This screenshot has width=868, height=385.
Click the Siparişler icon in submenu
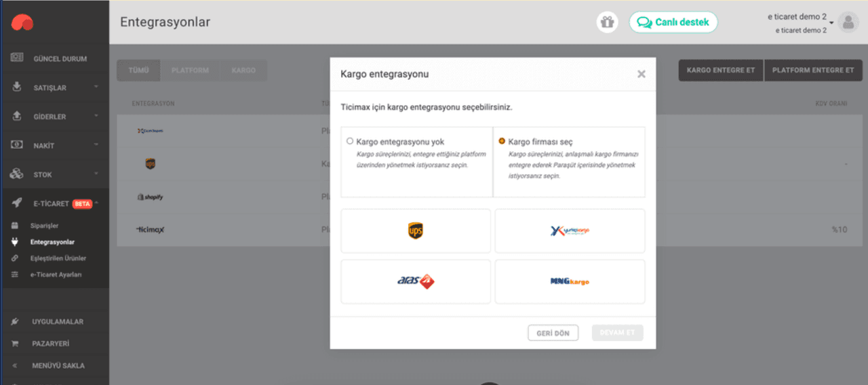click(x=15, y=226)
